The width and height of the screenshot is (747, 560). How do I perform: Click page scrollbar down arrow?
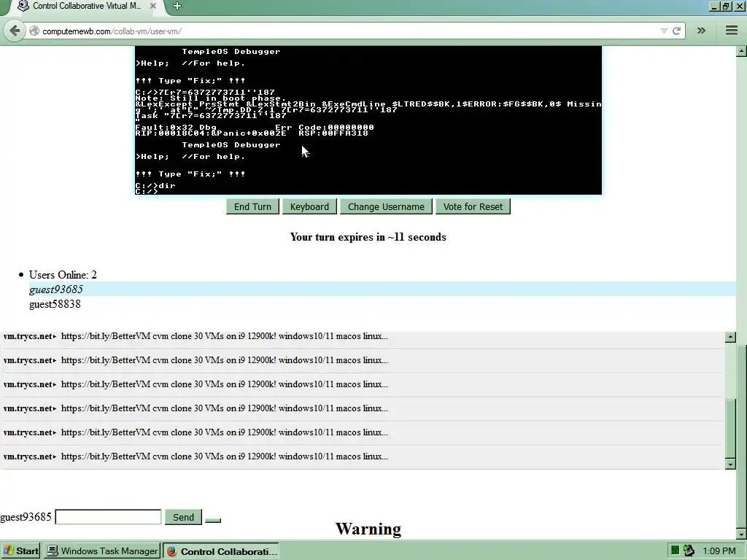click(741, 534)
